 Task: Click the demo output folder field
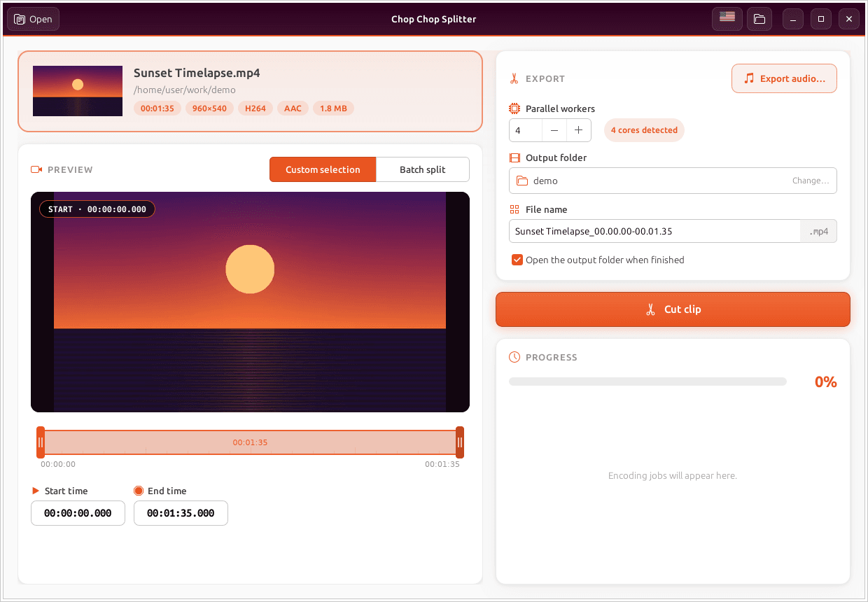[673, 181]
